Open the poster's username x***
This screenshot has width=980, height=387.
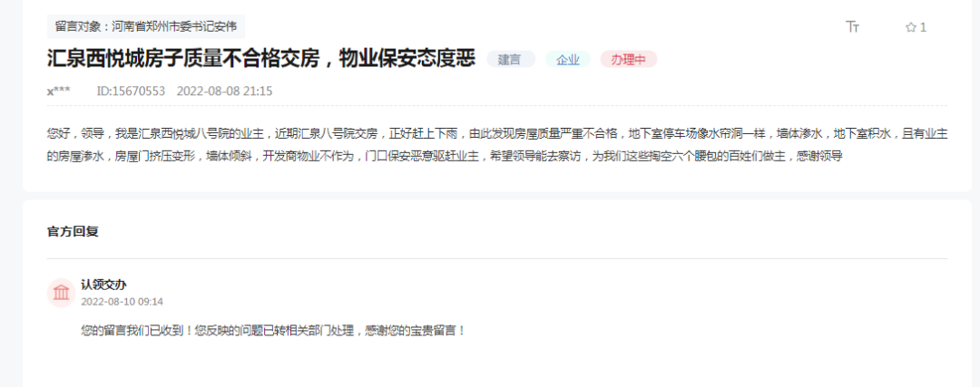59,92
